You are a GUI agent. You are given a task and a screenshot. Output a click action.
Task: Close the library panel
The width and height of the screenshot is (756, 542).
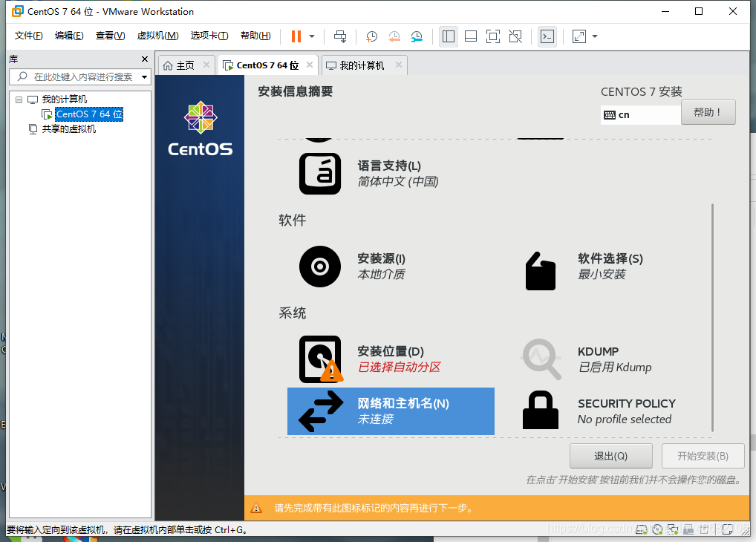pyautogui.click(x=145, y=59)
